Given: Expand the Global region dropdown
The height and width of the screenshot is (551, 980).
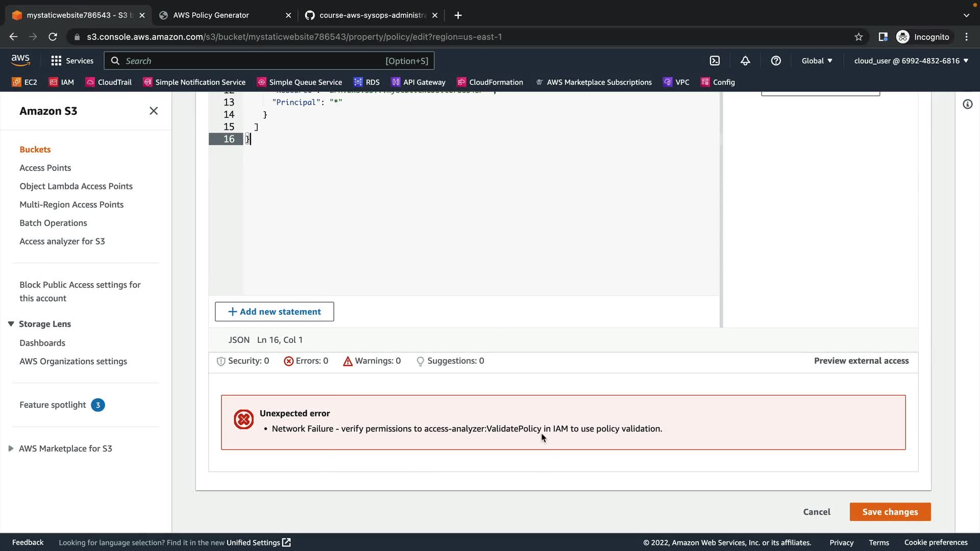Looking at the screenshot, I should click(x=817, y=61).
